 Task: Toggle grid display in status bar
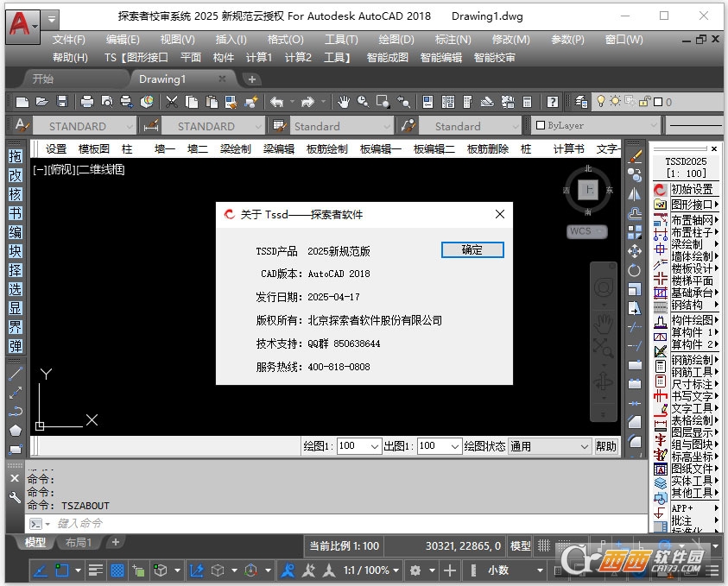pos(544,546)
